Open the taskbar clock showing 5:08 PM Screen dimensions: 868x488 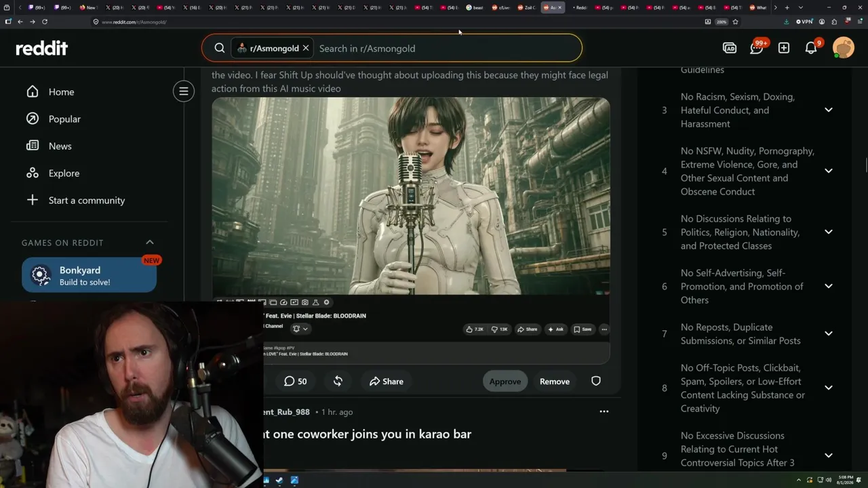845,480
